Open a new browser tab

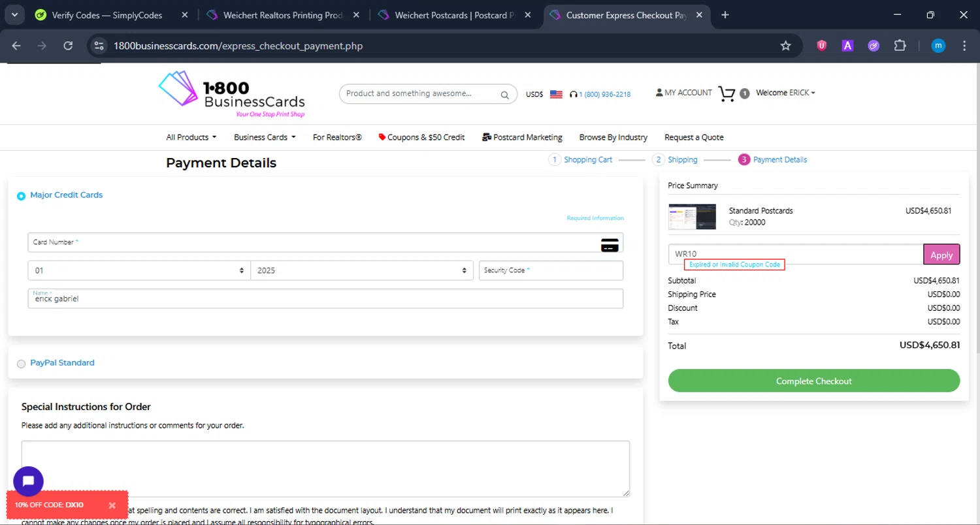725,15
